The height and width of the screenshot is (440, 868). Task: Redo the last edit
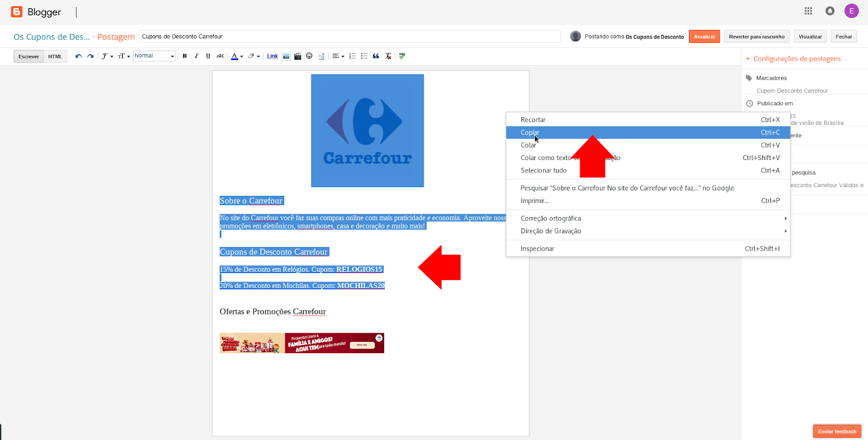click(x=91, y=56)
